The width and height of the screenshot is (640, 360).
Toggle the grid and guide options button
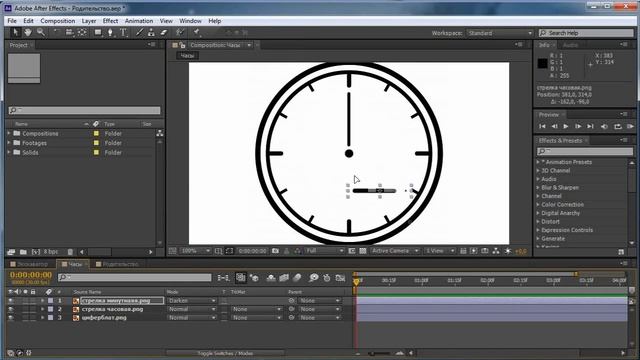click(x=219, y=251)
